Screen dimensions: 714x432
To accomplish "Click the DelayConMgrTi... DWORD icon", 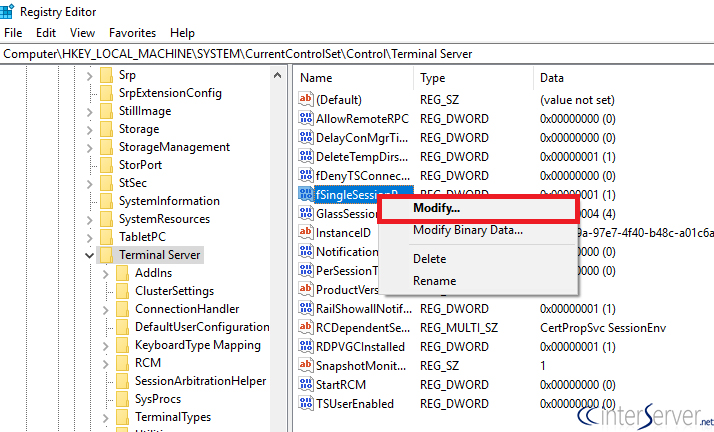I will pos(306,137).
